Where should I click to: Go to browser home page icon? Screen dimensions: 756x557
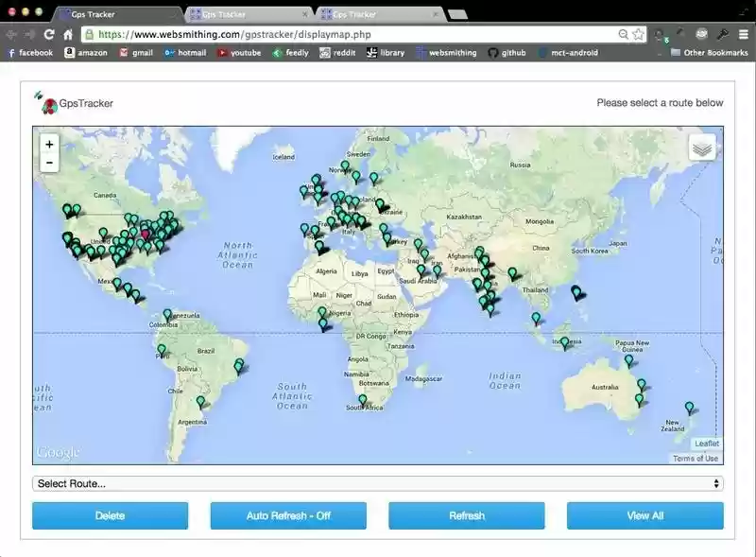point(68,34)
